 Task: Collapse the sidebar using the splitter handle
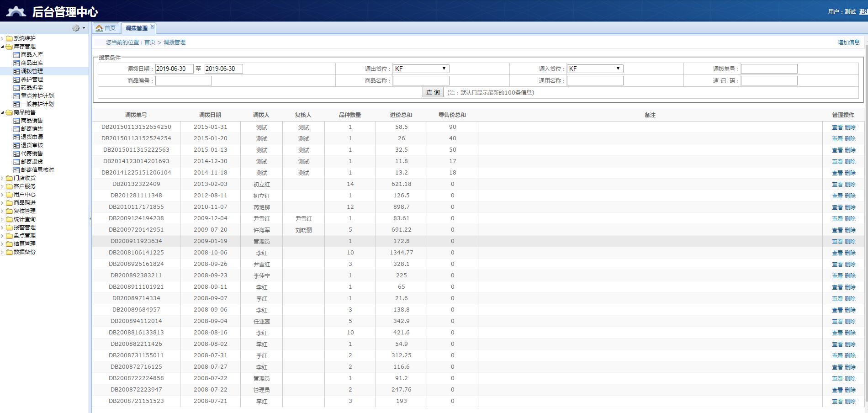pos(90,218)
